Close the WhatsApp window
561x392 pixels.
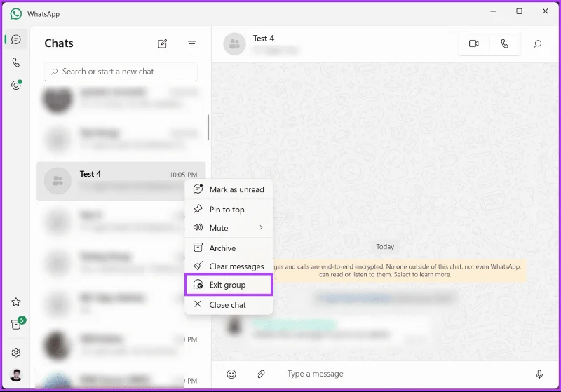[546, 11]
